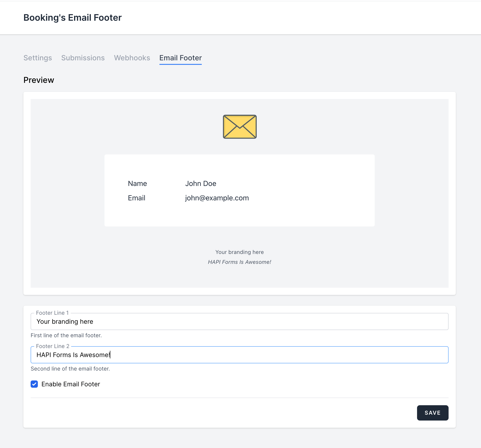
Task: Click the yellow envelope icon in the preview
Action: click(239, 127)
